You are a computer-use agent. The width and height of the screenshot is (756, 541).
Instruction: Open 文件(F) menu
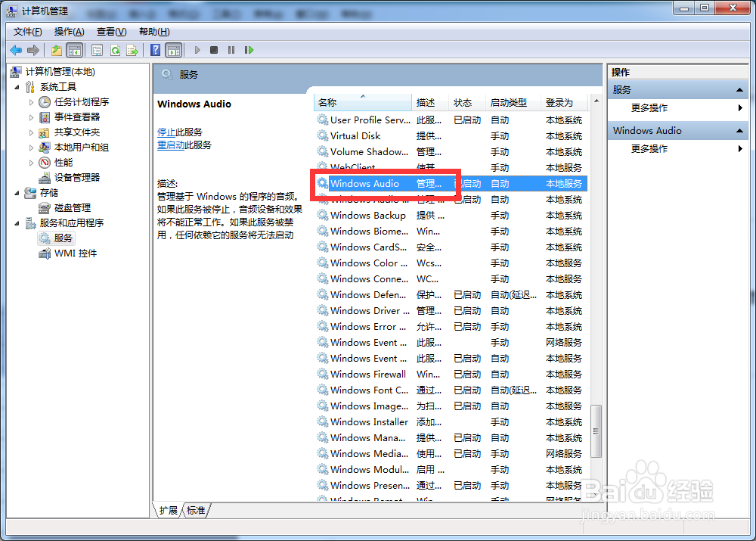27,32
